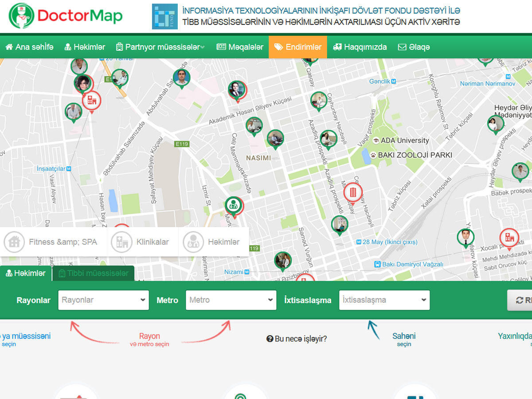Screen dimensions: 532x399
Task: Click the Gənclik metro station icon
Action: (394, 81)
